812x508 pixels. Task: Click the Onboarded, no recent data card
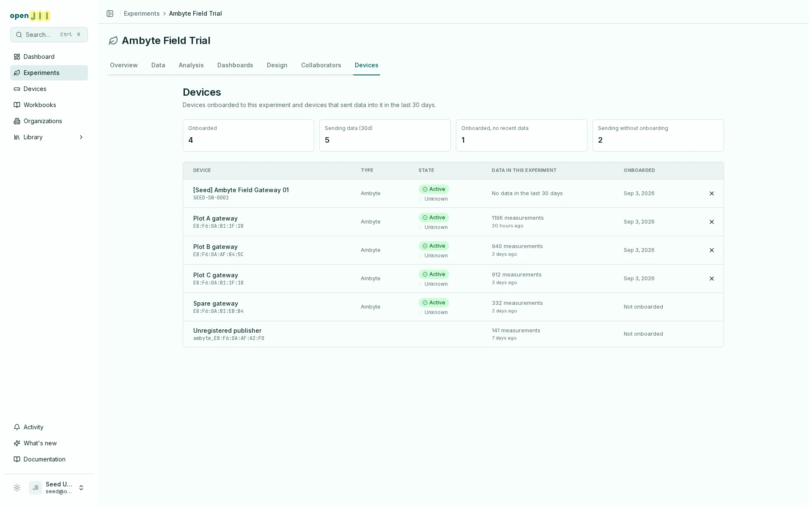[521, 135]
